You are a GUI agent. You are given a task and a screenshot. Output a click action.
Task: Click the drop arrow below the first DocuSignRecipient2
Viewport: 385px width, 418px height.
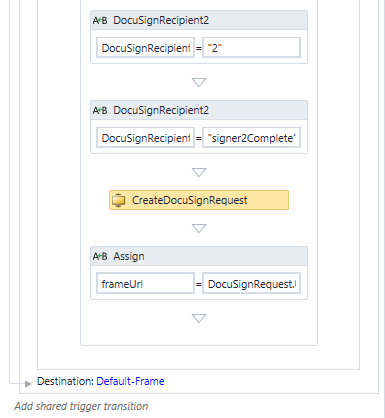click(x=199, y=82)
